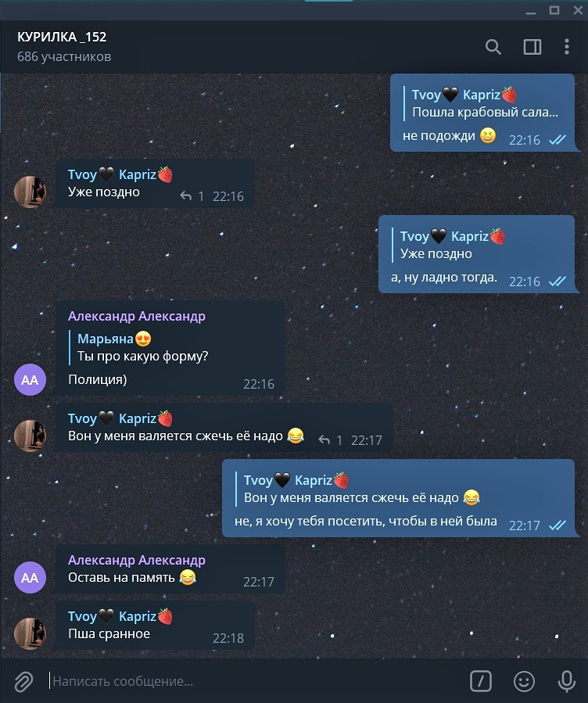The height and width of the screenshot is (703, 588).
Task: Open the three-dot chat options menu
Action: [567, 47]
